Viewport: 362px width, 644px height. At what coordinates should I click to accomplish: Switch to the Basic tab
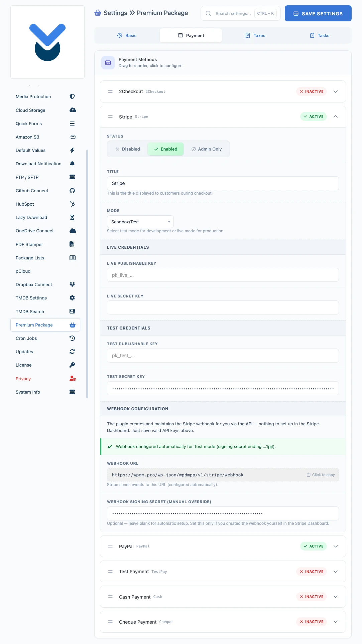[127, 35]
